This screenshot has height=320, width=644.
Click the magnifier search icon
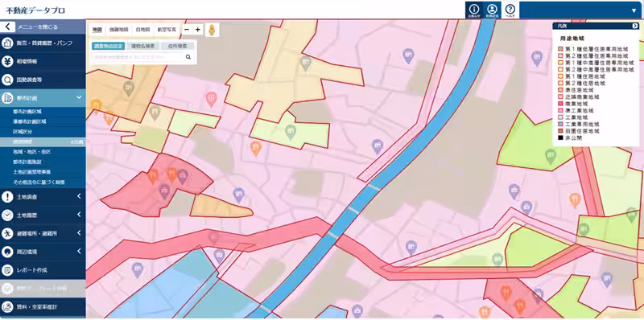pos(188,57)
